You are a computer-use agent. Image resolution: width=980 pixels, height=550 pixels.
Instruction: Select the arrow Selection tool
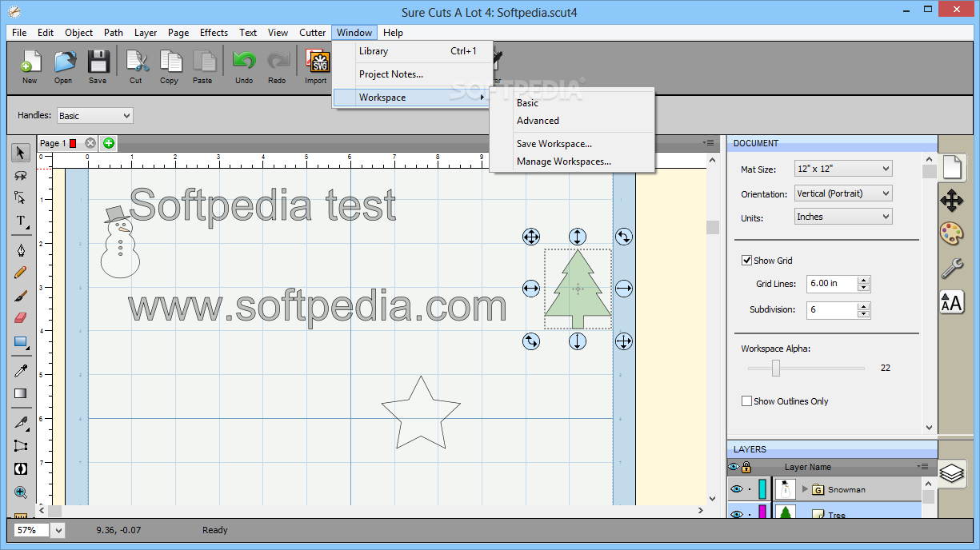21,153
